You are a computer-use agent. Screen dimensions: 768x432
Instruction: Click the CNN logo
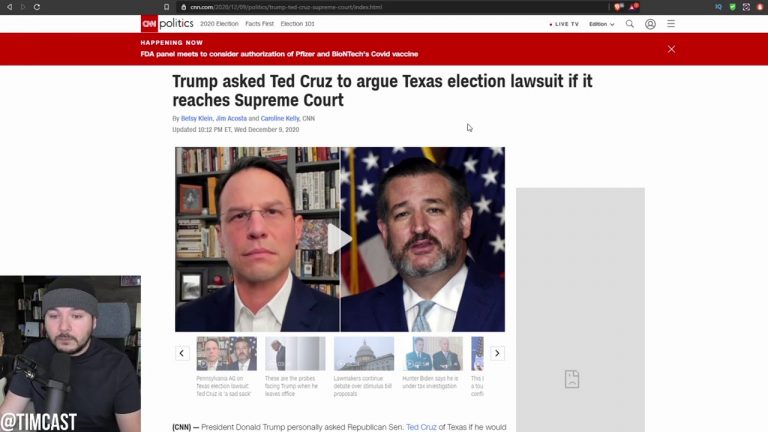pyautogui.click(x=149, y=24)
